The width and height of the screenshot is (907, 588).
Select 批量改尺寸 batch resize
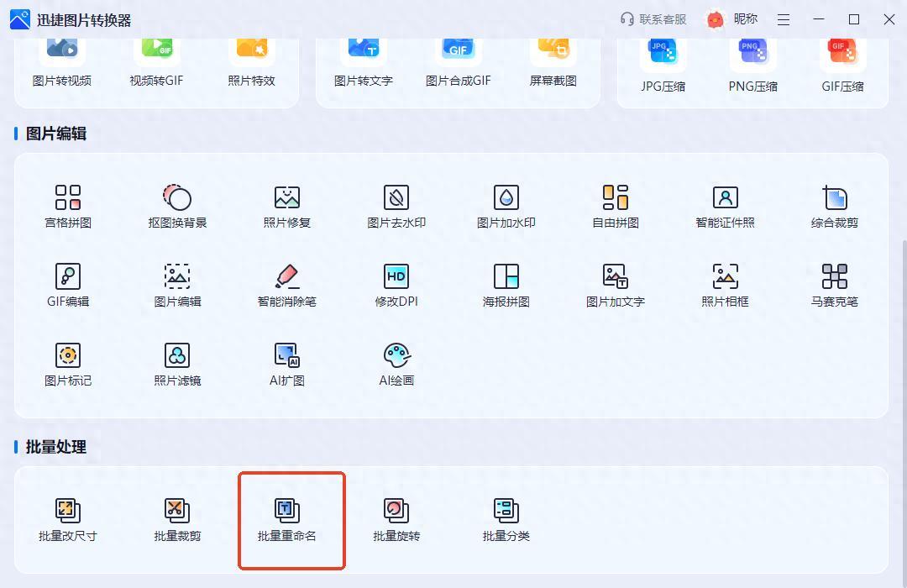point(68,519)
